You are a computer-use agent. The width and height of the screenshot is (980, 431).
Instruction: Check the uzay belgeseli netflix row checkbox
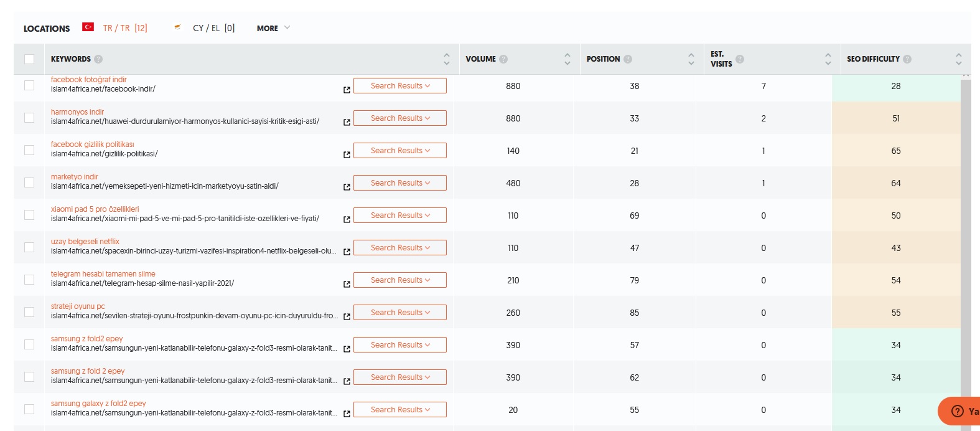click(29, 247)
